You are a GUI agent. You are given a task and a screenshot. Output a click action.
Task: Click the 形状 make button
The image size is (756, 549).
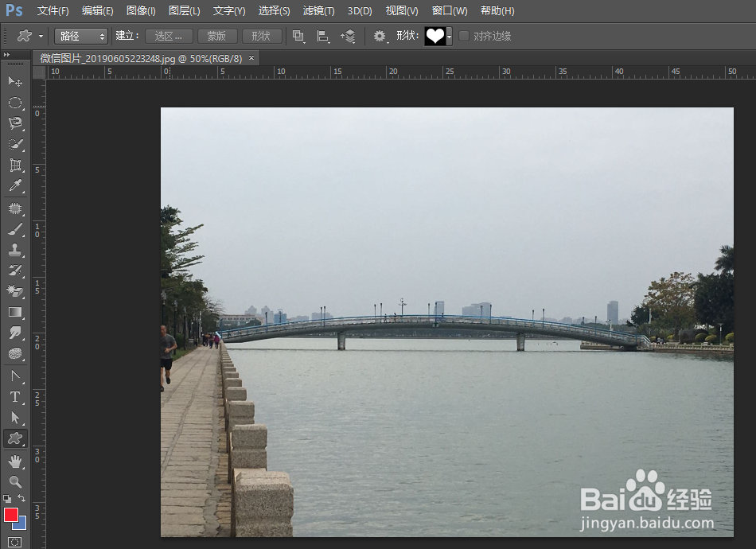pos(262,36)
